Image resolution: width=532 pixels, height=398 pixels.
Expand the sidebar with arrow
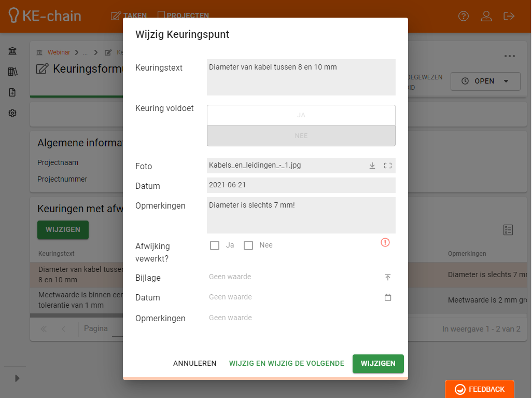[17, 378]
